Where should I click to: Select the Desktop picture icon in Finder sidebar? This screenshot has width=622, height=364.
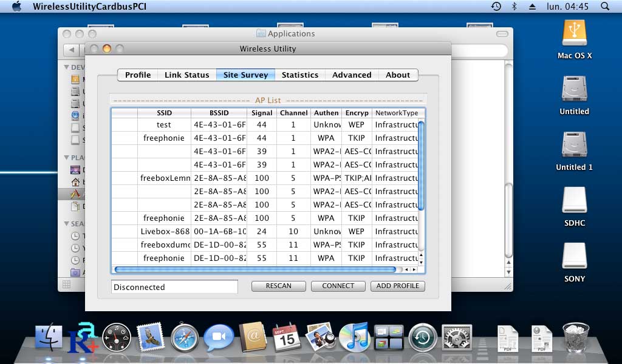click(x=75, y=170)
